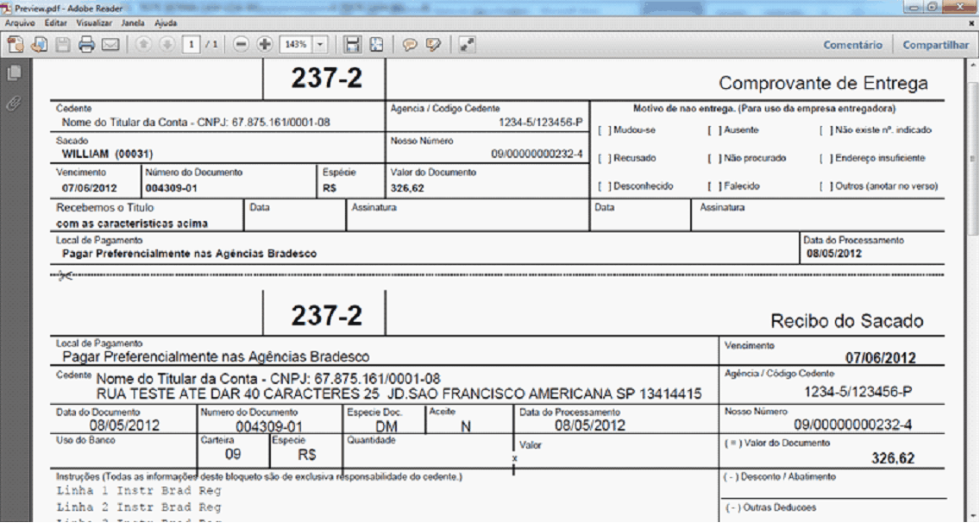Add a sticky note comment
Viewport: 980px width, 523px height.
(x=410, y=44)
